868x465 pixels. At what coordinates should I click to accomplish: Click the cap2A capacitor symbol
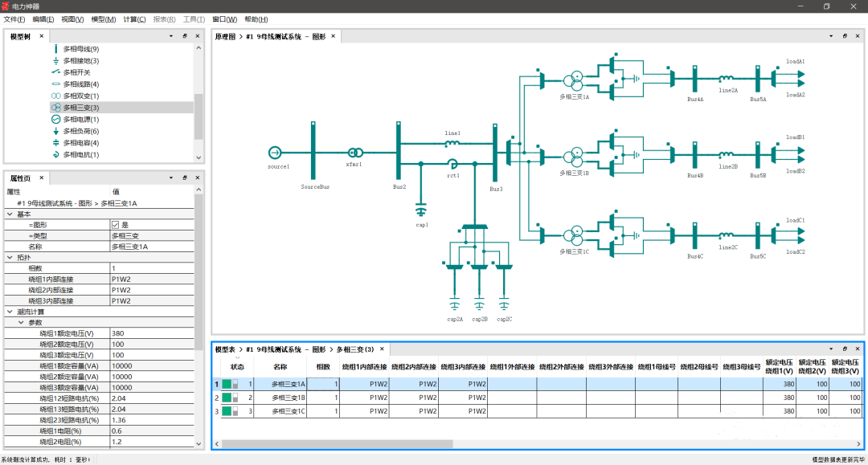tap(454, 306)
